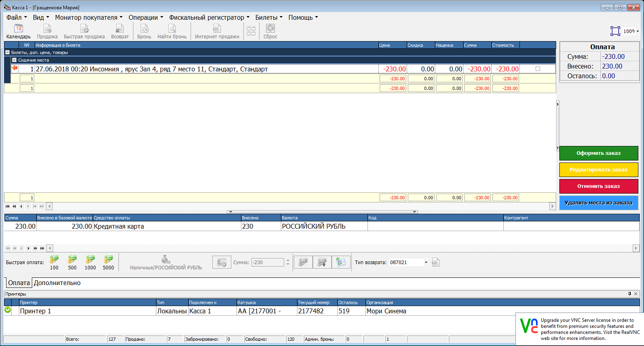
Task: Choose Наличные/РОССИЙСКИЙ РУБЛЬ payment method
Action: pyautogui.click(x=166, y=263)
